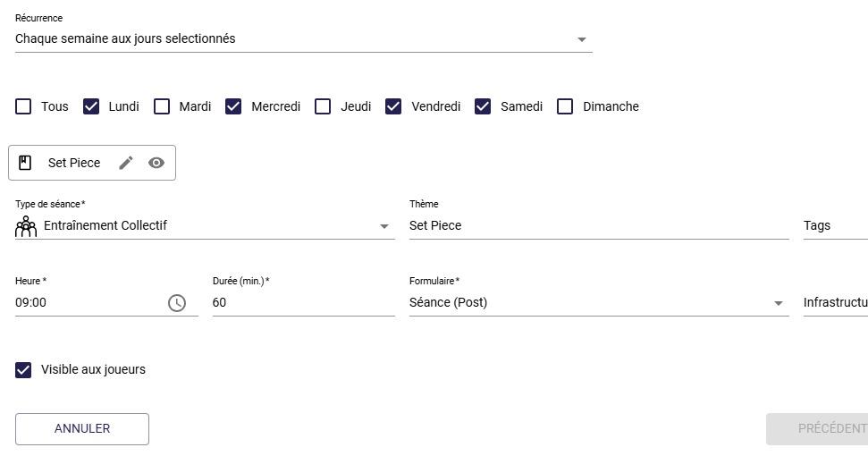Click the eye preview icon on Set Piece
Screen dimensions: 868x456
pyautogui.click(x=156, y=163)
